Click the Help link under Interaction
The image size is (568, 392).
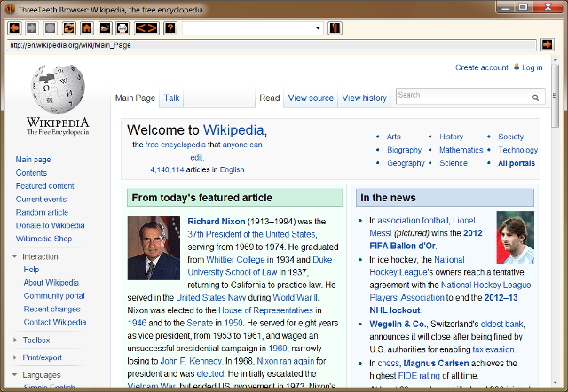[x=31, y=270]
